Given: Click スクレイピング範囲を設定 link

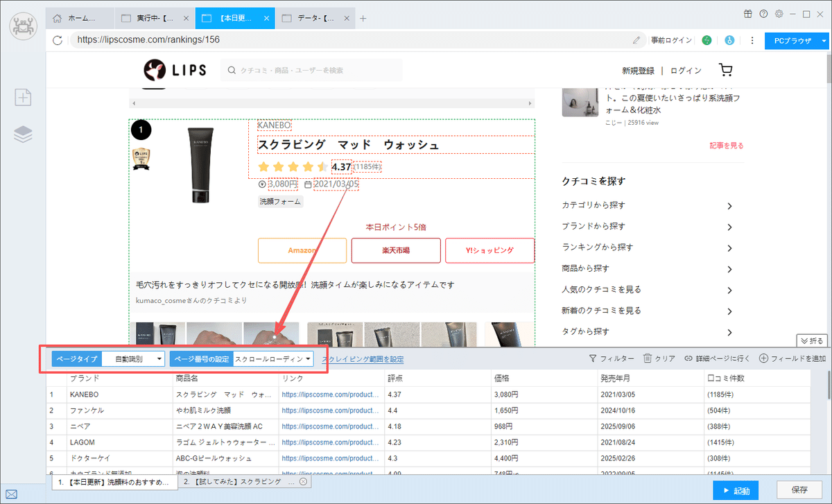Looking at the screenshot, I should [363, 359].
